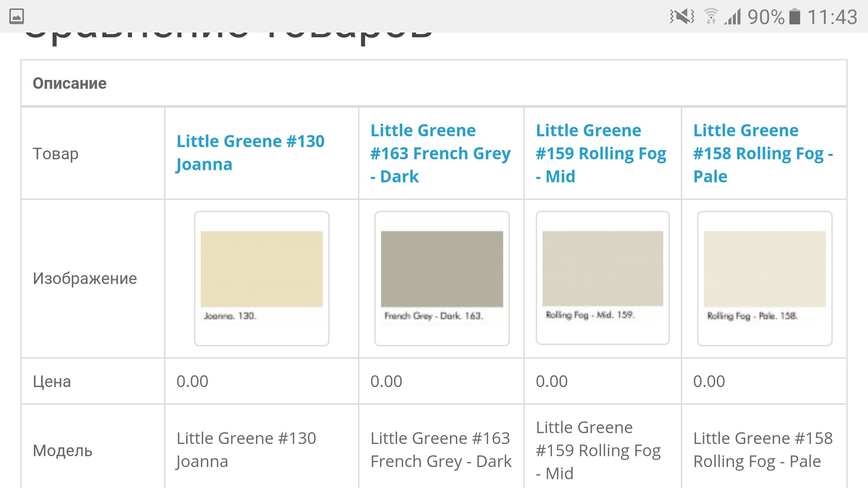Viewport: 868px width, 488px height.
Task: Open Little Greene #130 Joanna product link
Action: (x=250, y=152)
